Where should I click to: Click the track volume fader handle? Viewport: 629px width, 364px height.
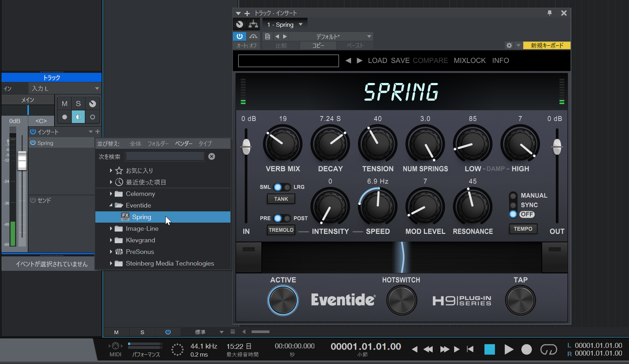(22, 161)
